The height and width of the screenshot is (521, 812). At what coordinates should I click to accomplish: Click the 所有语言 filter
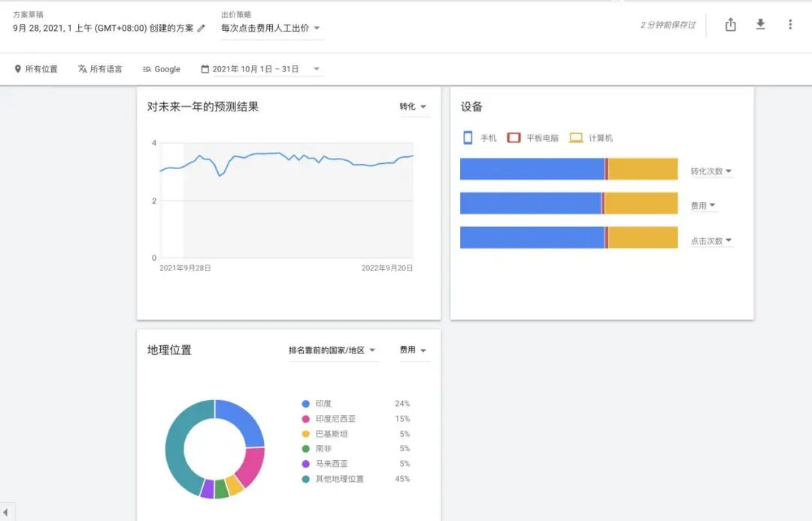pos(108,68)
